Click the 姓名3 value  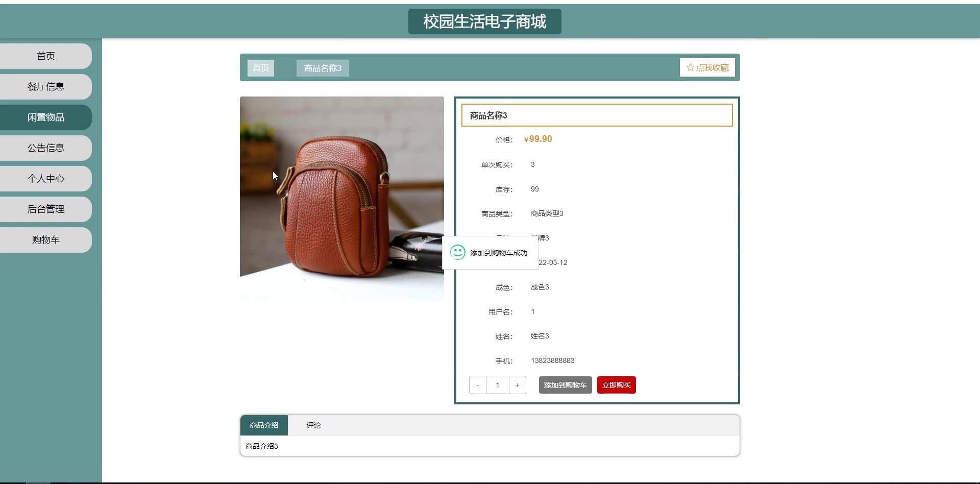coord(540,336)
